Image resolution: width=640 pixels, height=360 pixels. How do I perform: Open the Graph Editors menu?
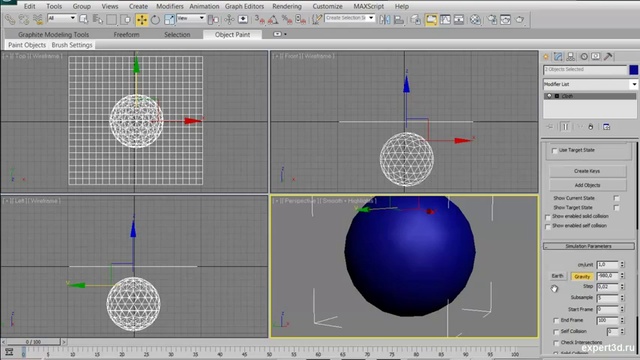[244, 6]
